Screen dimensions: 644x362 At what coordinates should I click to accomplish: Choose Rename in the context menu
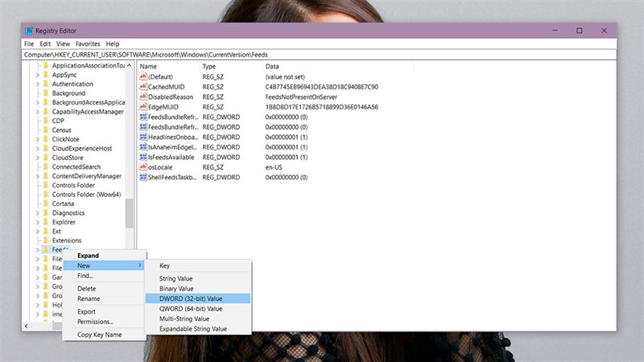[105, 298]
